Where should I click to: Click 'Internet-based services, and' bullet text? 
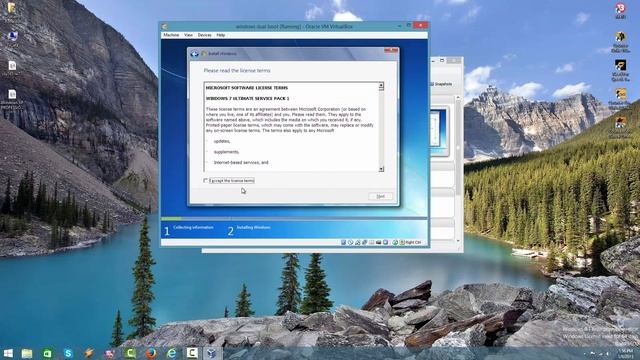point(241,162)
